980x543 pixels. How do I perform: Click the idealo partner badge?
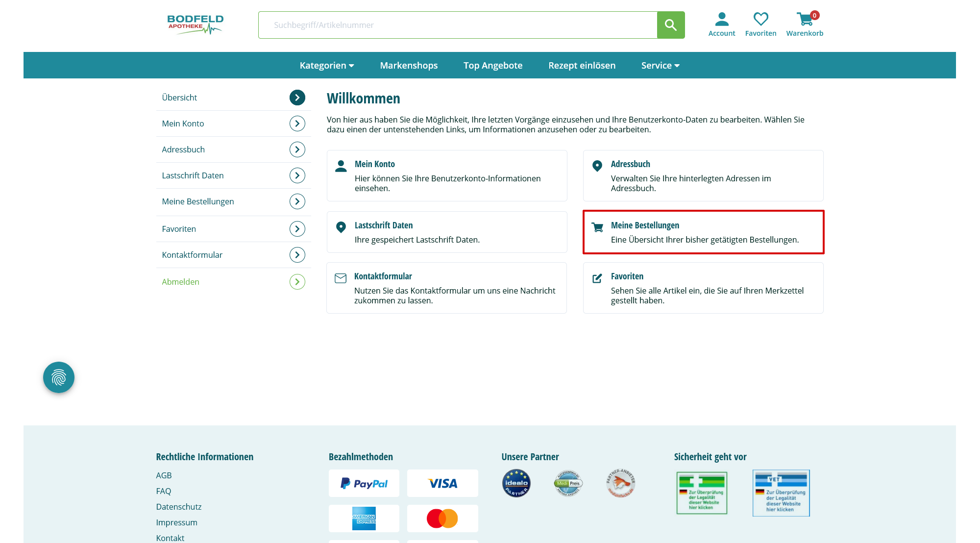516,483
